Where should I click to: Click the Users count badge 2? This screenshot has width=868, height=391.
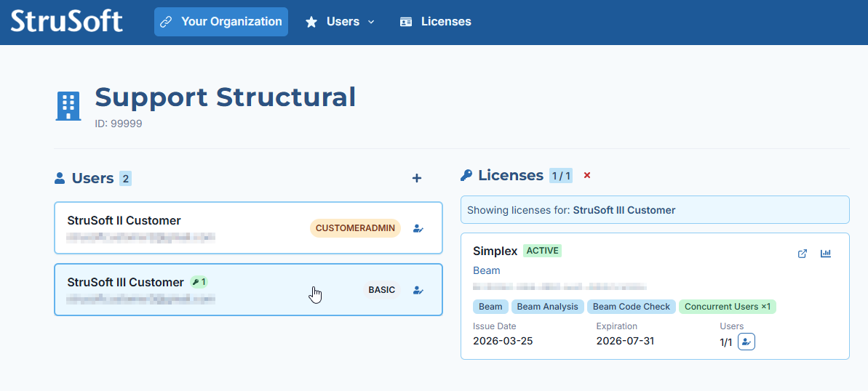(126, 179)
